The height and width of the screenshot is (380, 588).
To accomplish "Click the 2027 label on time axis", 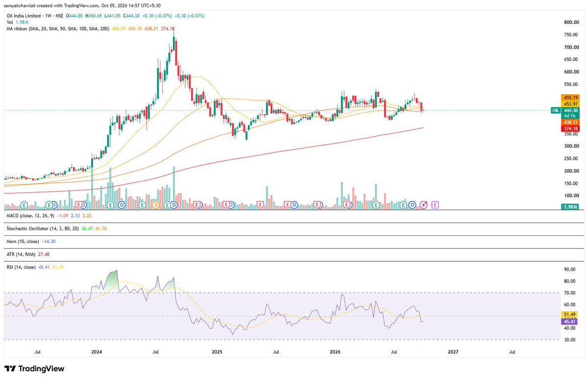I will coord(453,352).
